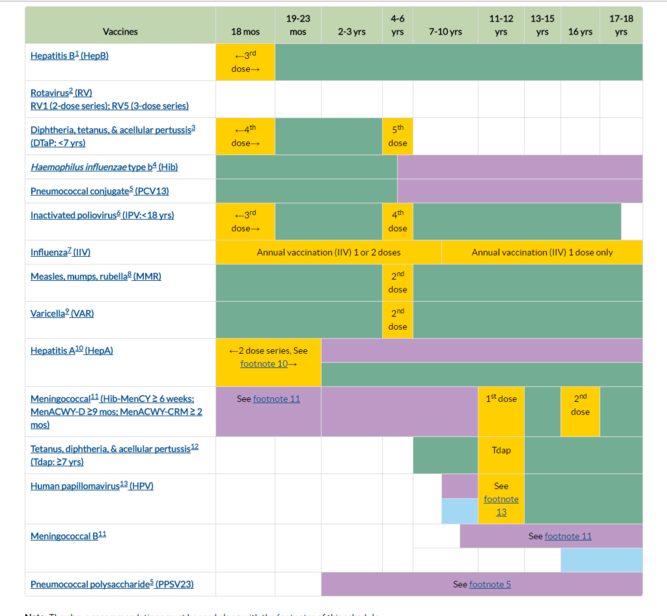The image size is (667, 616).
Task: Click the 4-6 yrs column header
Action: click(x=398, y=25)
